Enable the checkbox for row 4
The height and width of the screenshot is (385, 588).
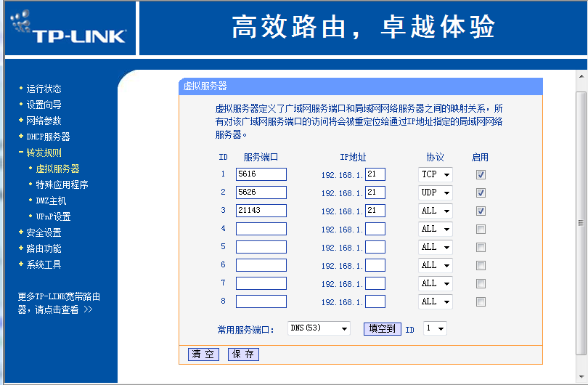click(x=481, y=230)
